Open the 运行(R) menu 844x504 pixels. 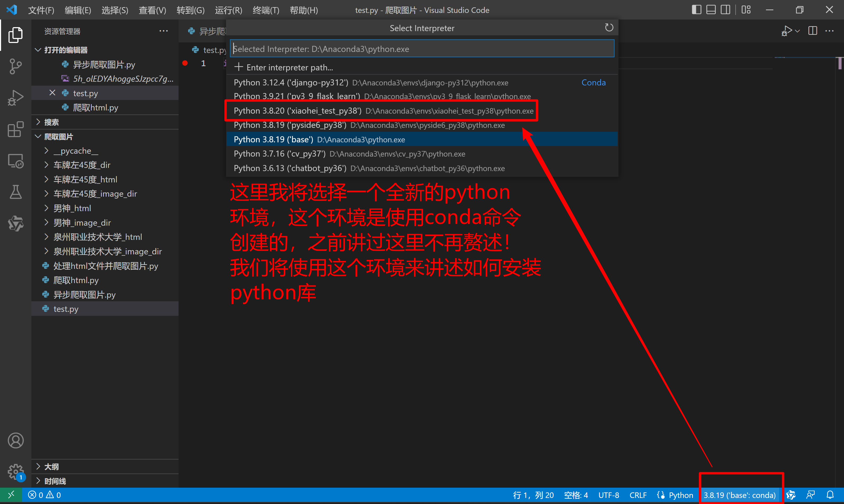point(228,10)
